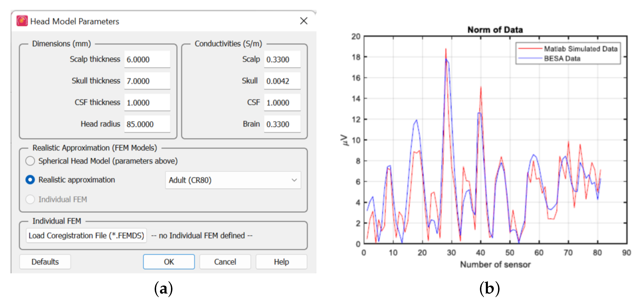Viewport: 644px width, 299px height.
Task: Click Load Coregistration File button
Action: click(86, 235)
